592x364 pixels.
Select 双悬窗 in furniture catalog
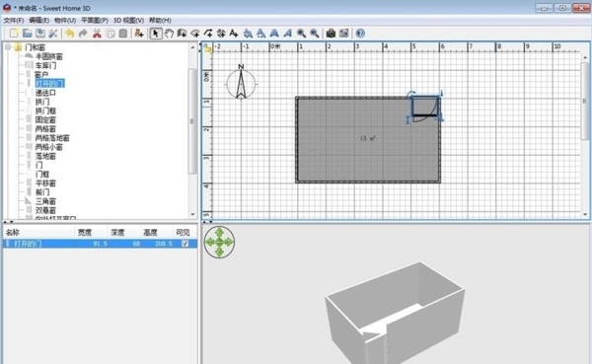[45, 210]
